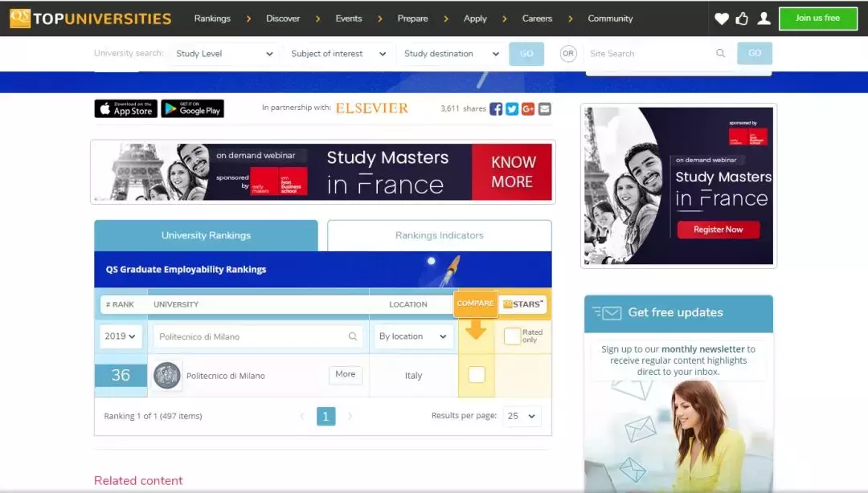Click the university name search field
The image size is (868, 493).
click(x=257, y=336)
